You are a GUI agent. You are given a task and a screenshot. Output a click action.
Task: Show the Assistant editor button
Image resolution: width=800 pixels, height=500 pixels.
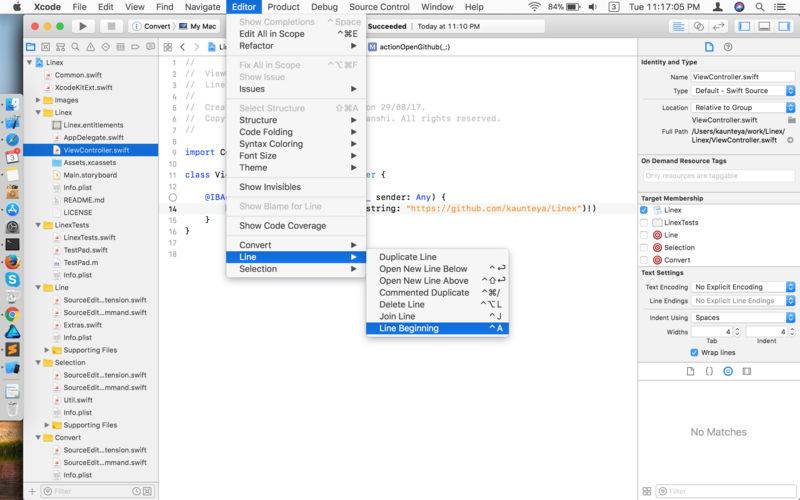click(x=698, y=27)
